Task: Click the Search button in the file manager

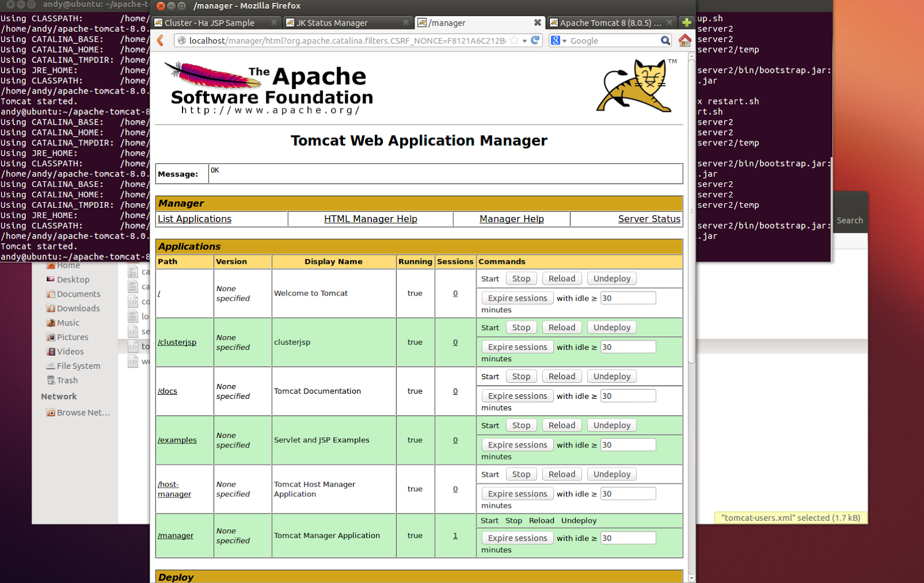Action: click(850, 221)
